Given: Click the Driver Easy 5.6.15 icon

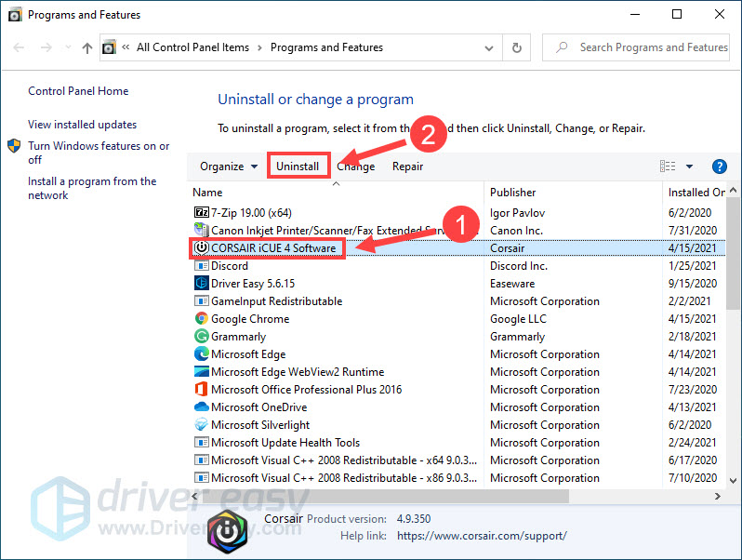Looking at the screenshot, I should coord(202,283).
